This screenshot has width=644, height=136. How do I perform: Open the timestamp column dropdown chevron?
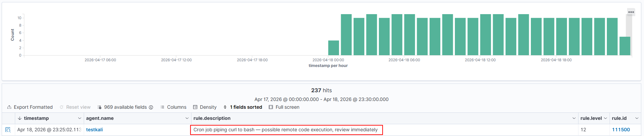(80, 118)
